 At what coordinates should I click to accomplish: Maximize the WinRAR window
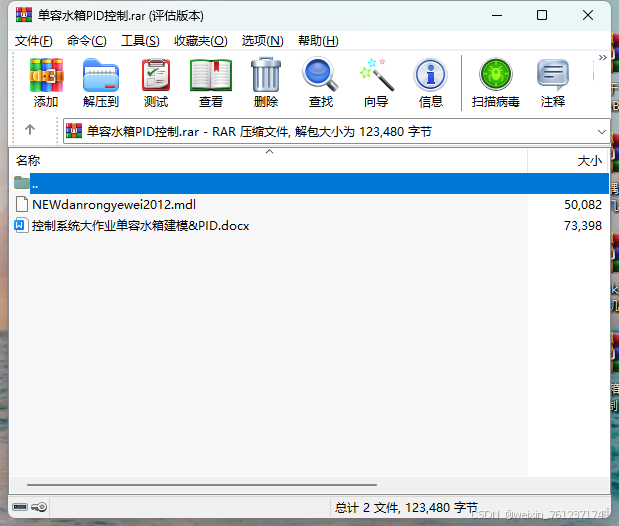coord(542,15)
